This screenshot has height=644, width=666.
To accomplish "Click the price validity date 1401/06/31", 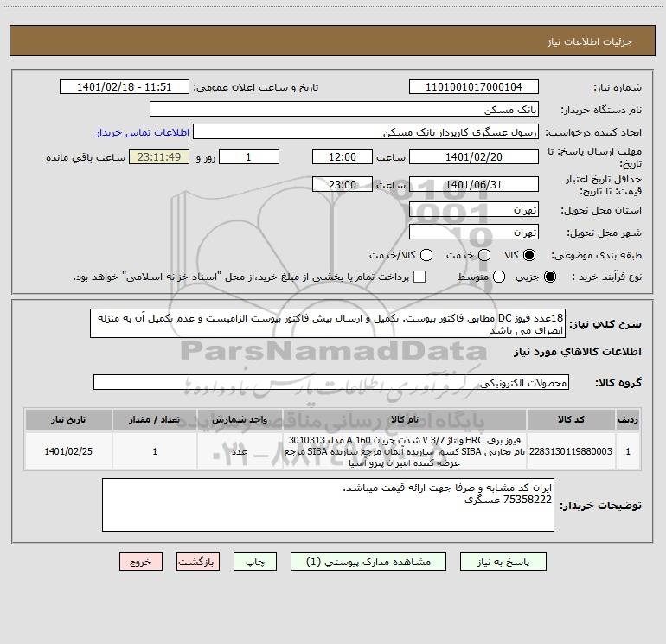I will click(x=474, y=185).
